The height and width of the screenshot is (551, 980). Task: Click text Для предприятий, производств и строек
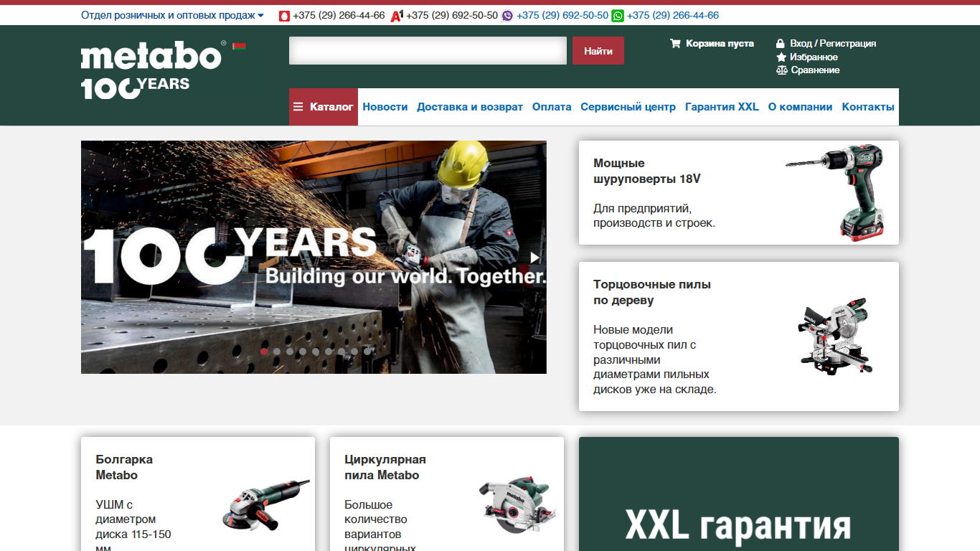[x=654, y=216]
